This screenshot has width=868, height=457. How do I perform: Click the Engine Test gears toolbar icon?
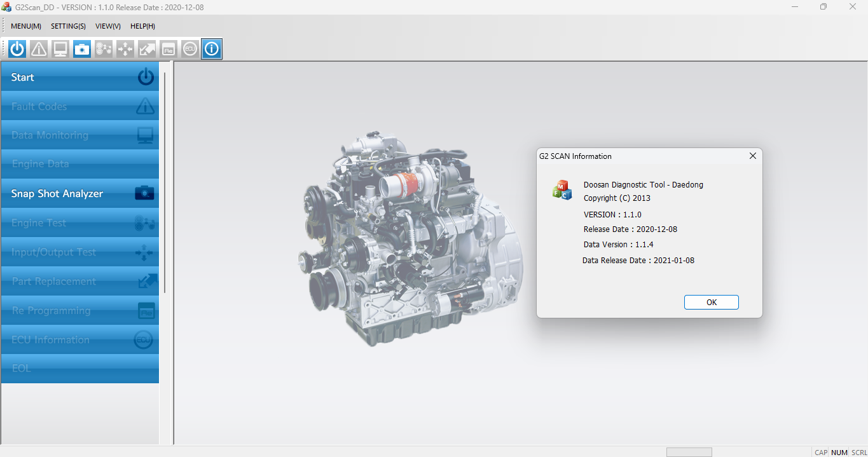pos(104,49)
